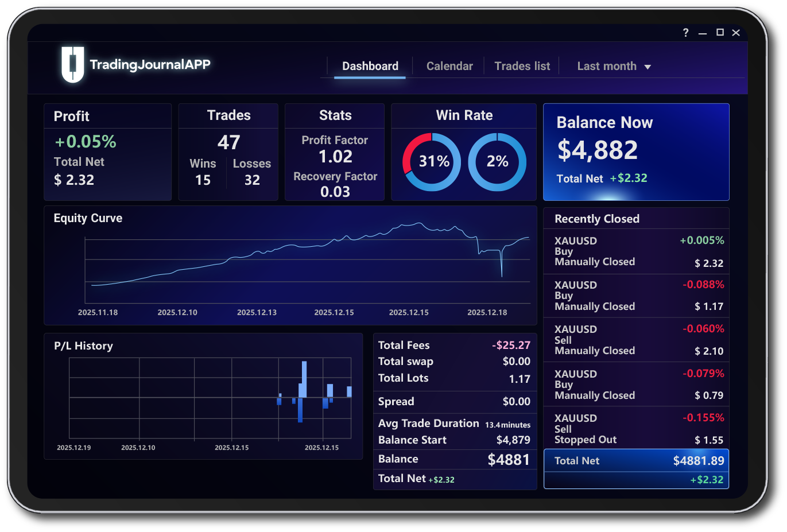Viewport: 787px width, 532px height.
Task: Minimize the app window
Action: (702, 33)
